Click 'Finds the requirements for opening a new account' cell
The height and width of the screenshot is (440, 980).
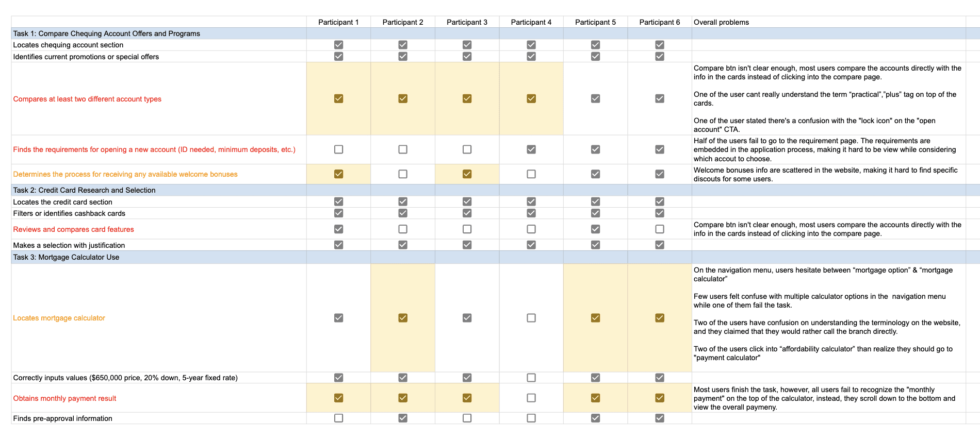click(159, 149)
